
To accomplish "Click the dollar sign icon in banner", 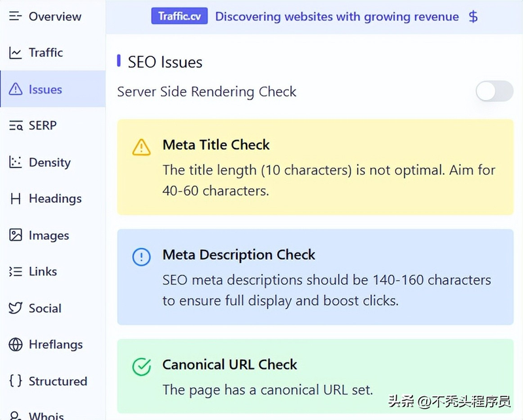I will point(473,16).
